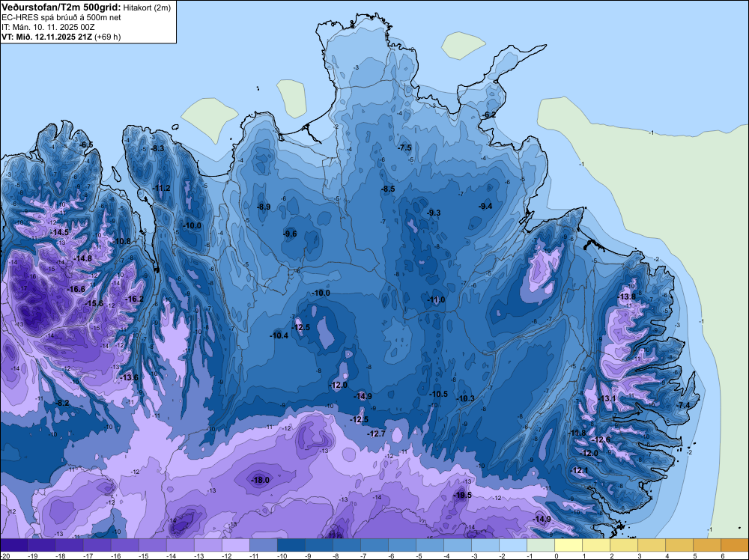Click the -14.8 temperature value

(82, 258)
